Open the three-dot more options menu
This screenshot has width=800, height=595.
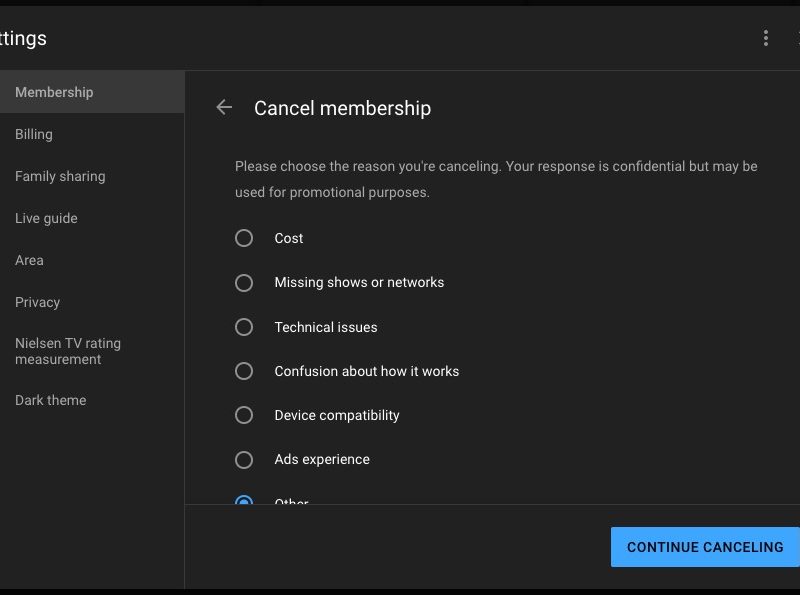pyautogui.click(x=766, y=38)
